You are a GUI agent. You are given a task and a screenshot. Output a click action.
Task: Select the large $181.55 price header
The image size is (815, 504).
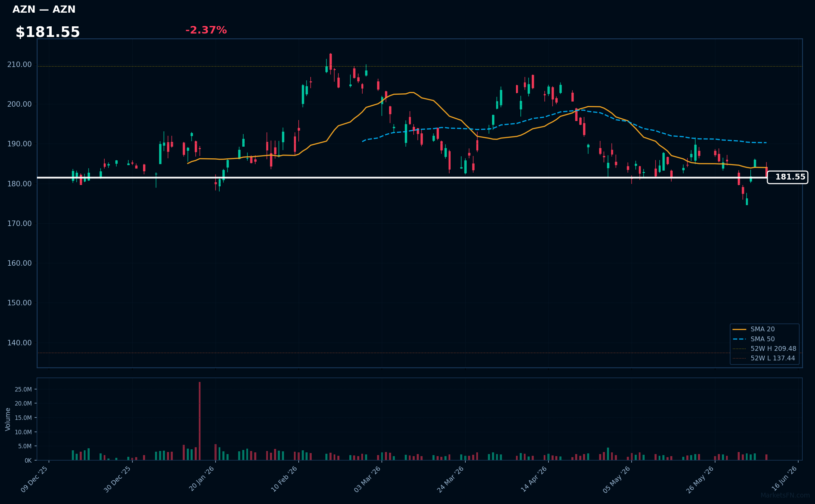pyautogui.click(x=48, y=32)
